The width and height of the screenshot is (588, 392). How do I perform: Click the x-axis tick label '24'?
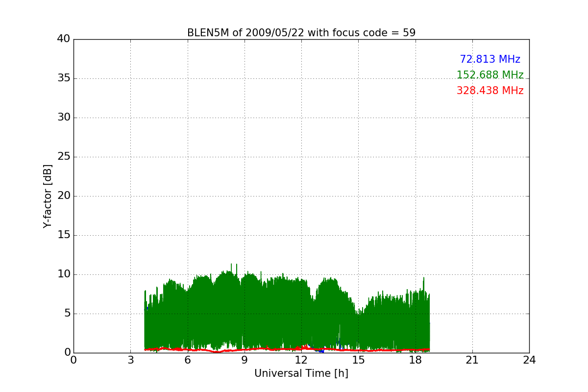pos(529,360)
